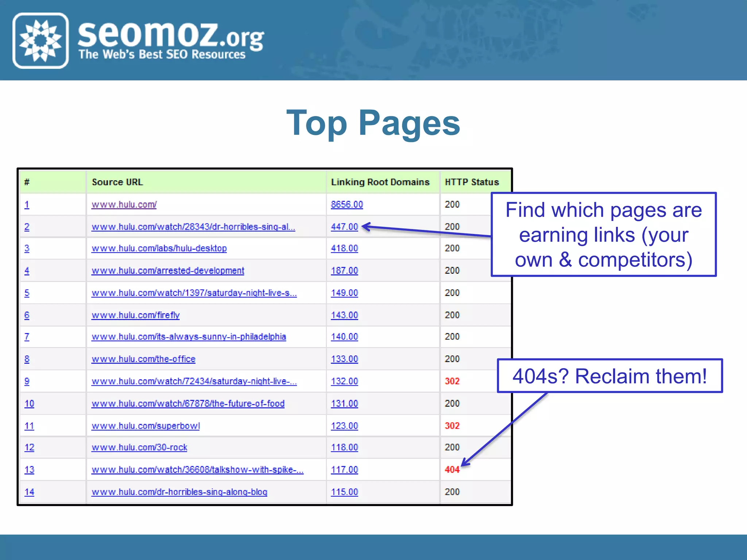
Task: Follow the www.hulu.com/labs/hulu-desktop link
Action: (159, 248)
